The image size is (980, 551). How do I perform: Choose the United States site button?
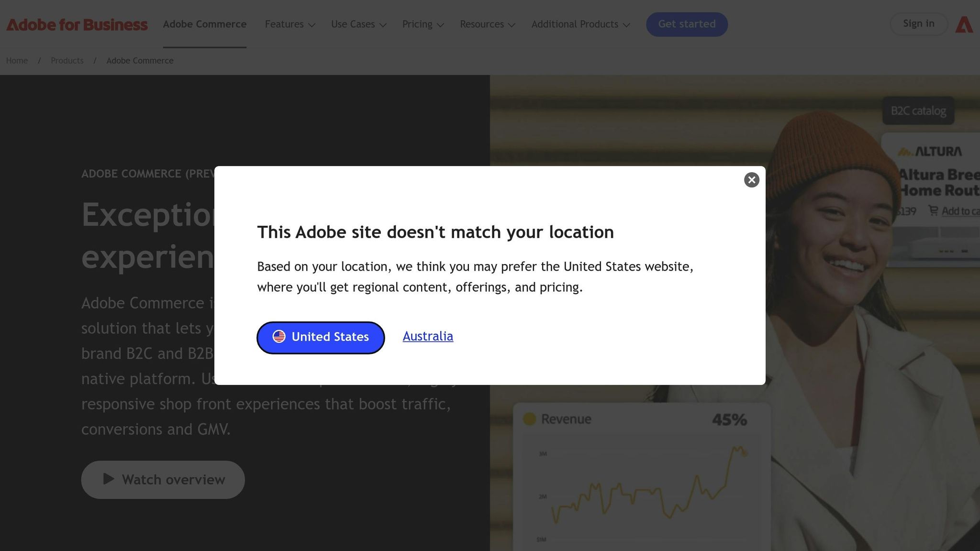click(x=321, y=338)
